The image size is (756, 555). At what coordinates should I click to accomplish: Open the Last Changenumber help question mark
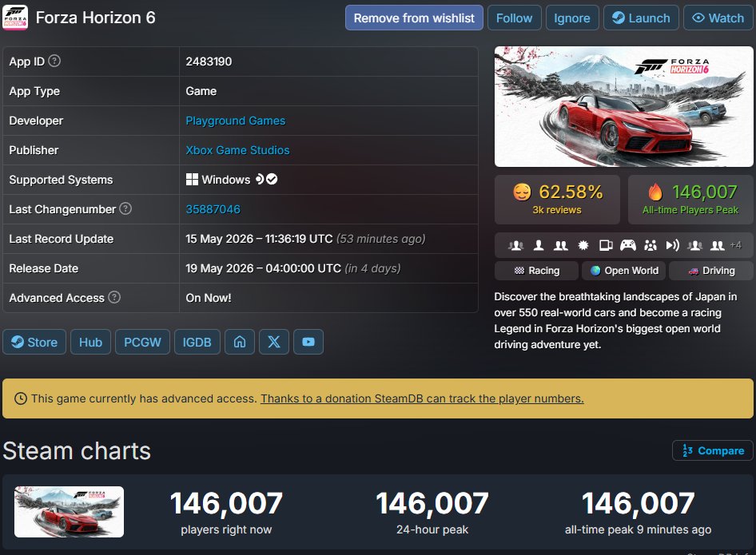125,208
